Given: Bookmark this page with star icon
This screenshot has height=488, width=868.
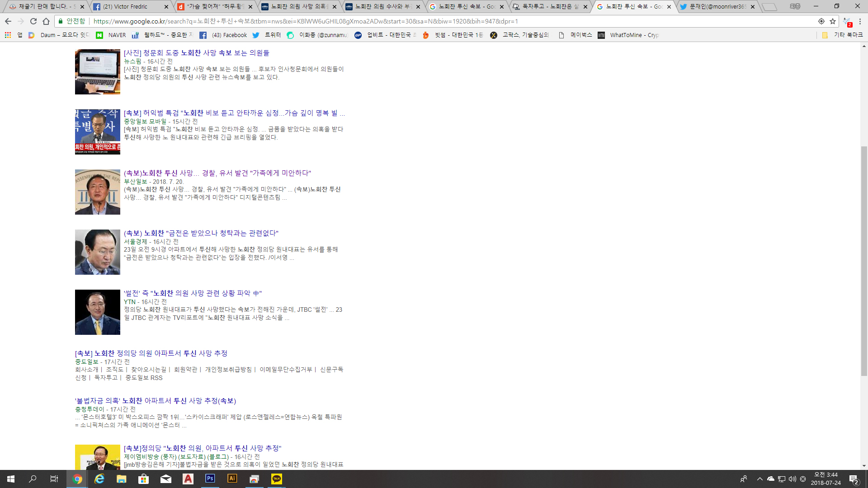Looking at the screenshot, I should pos(833,21).
